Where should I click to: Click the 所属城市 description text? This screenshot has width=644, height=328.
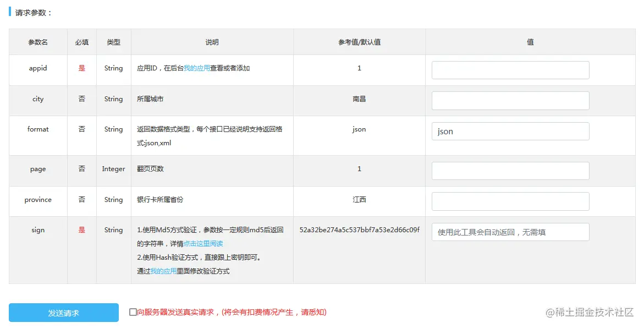point(150,99)
